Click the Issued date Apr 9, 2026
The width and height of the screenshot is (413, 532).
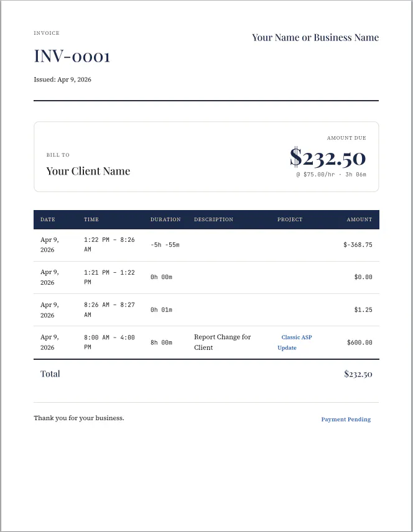tap(62, 80)
